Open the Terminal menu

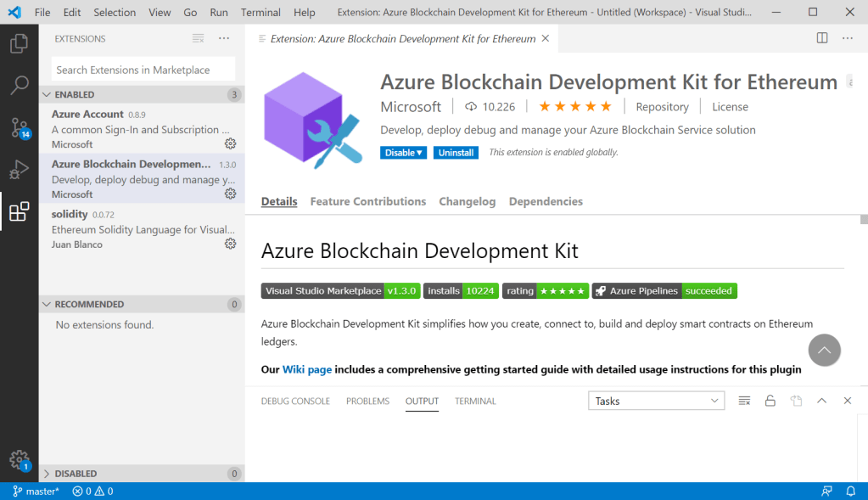[x=260, y=12]
